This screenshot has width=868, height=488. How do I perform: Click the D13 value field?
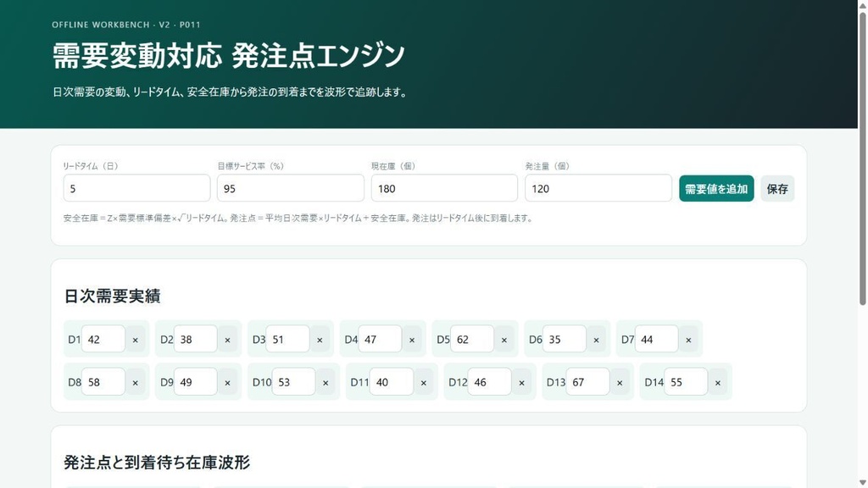pos(588,382)
